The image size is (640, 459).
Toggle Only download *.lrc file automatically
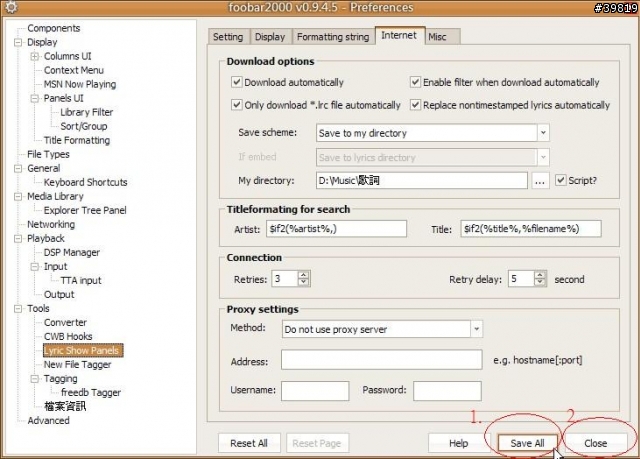236,105
